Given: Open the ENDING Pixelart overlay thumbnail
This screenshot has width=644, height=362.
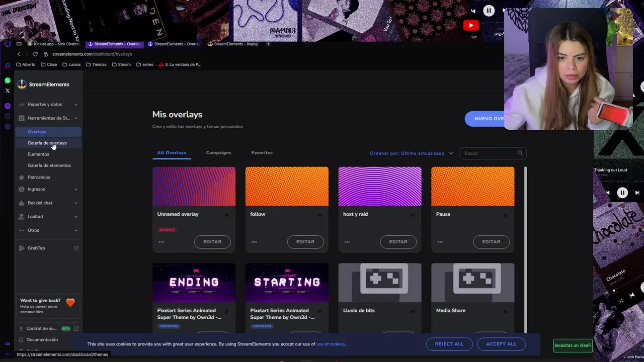Looking at the screenshot, I should 194,283.
